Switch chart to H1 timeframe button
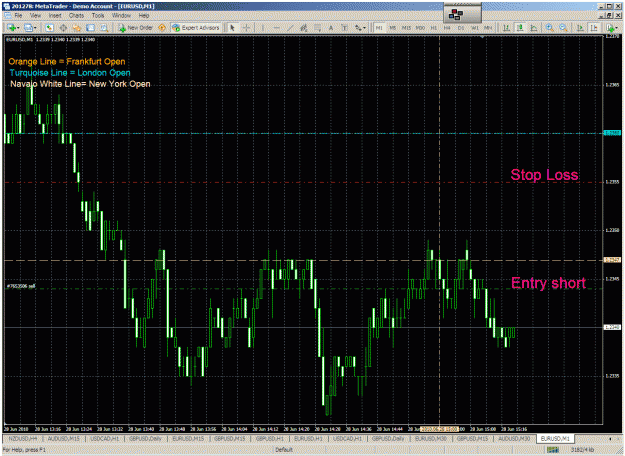Screen dimensions: 625x456 [x=434, y=28]
